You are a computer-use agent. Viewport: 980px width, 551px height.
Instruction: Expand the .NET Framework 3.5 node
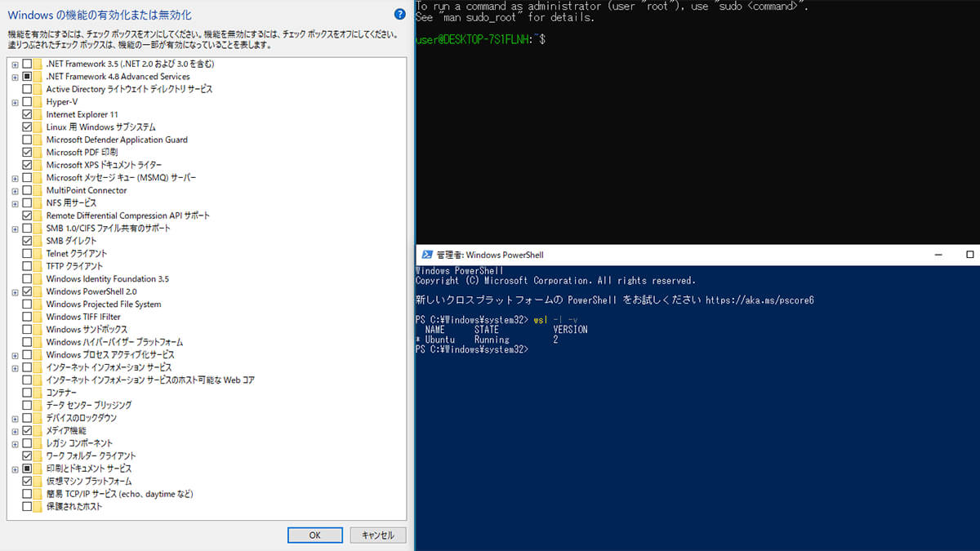(15, 64)
